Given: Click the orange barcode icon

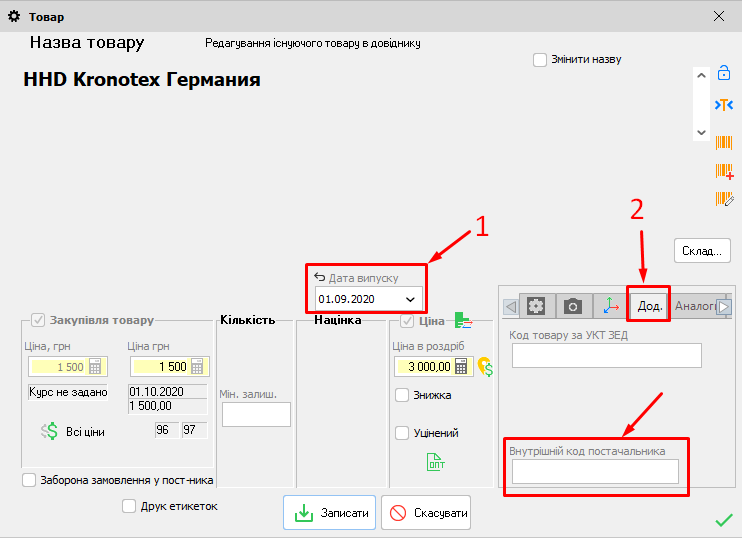Looking at the screenshot, I should (x=723, y=142).
